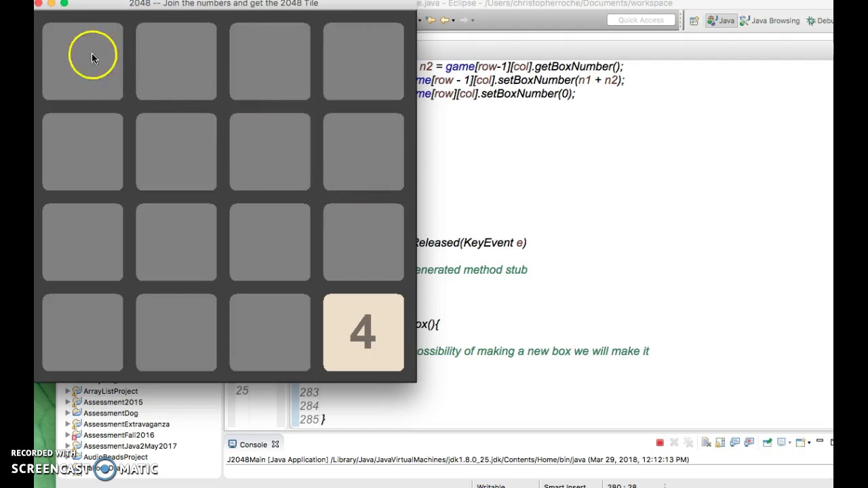This screenshot has width=868, height=488.
Task: Pin the current Console
Action: [767, 443]
